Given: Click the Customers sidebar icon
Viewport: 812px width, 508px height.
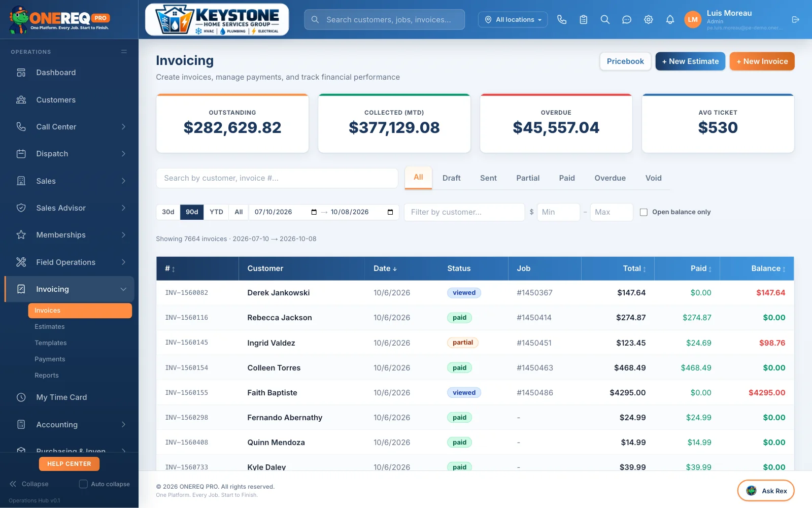Looking at the screenshot, I should click(x=21, y=99).
